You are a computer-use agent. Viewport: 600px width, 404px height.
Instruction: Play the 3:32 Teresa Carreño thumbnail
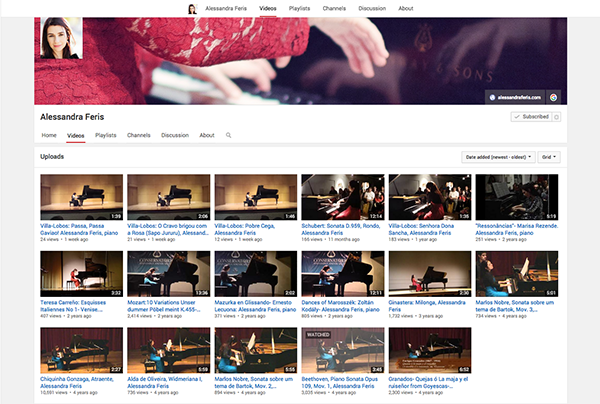82,274
